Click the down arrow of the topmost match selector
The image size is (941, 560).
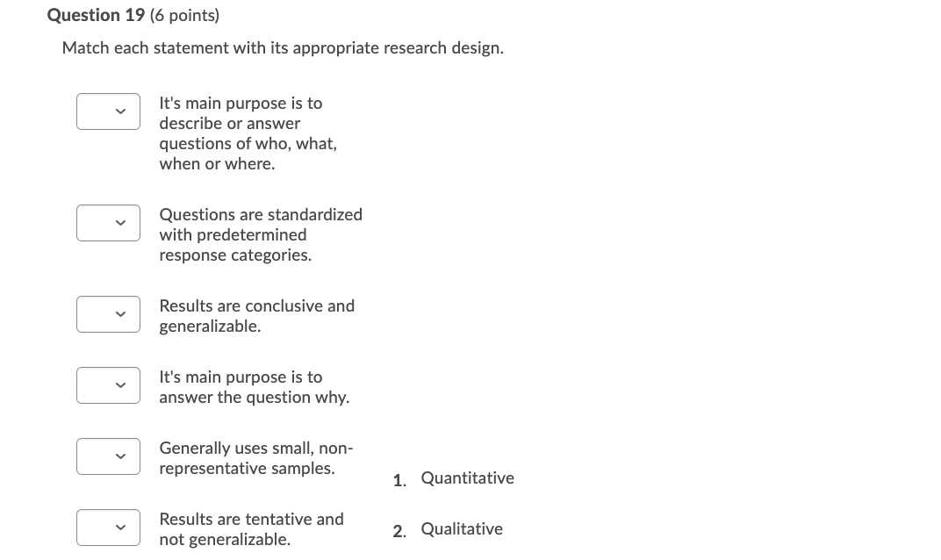pyautogui.click(x=120, y=111)
